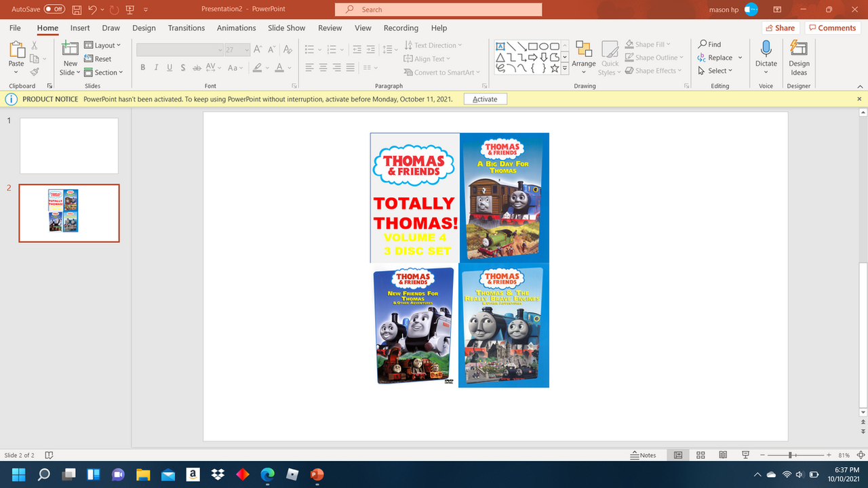The width and height of the screenshot is (868, 488).
Task: Switch to the Animations tab
Action: click(236, 28)
